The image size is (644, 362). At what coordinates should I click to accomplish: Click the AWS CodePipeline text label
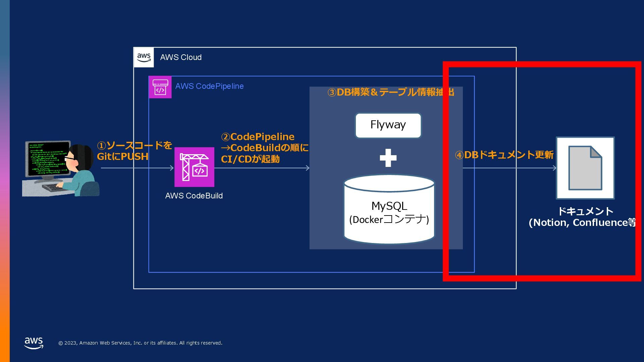coord(209,86)
